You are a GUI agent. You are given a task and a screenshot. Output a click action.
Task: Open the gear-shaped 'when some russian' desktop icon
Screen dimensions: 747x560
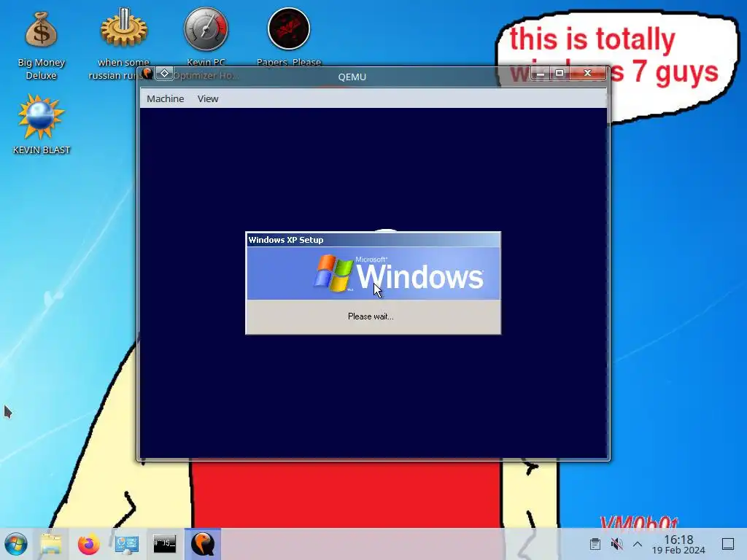124,28
